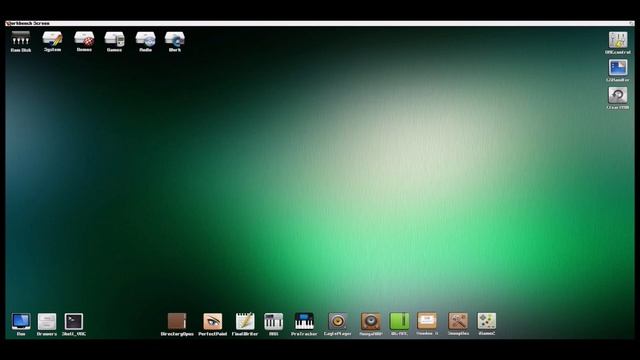The height and width of the screenshot is (360, 640).
Task: Click the Workbench Screen title bar
Action: point(320,23)
